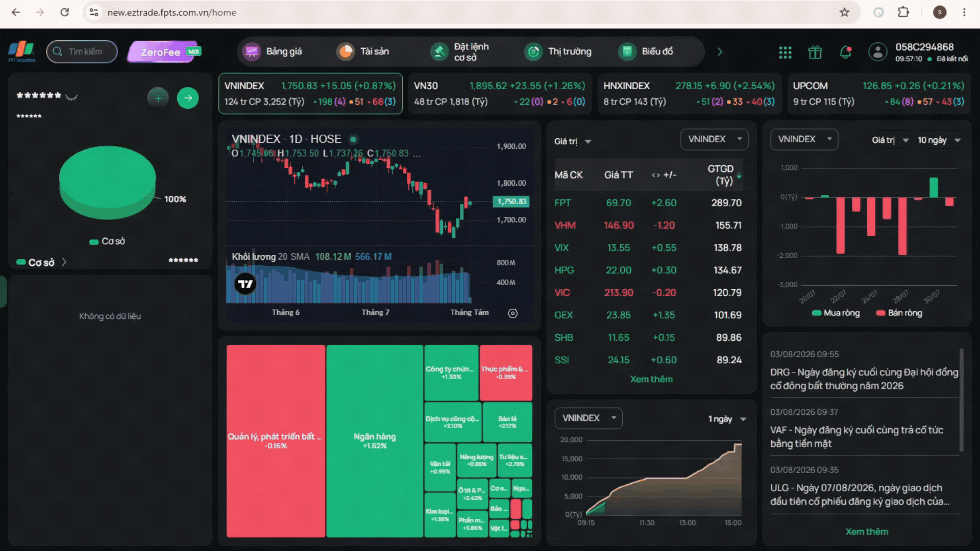This screenshot has width=980, height=551.
Task: Click the Tìm kiếm search field
Action: coord(82,52)
